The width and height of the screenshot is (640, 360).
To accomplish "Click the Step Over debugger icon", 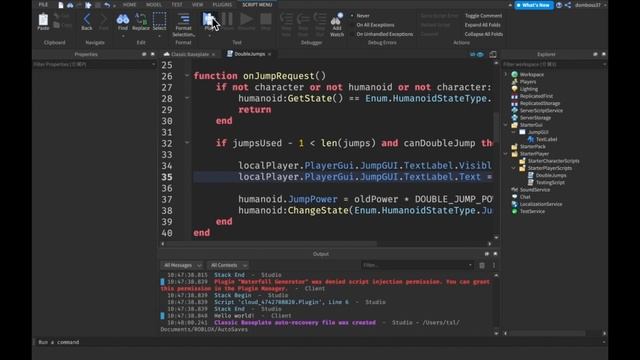I will click(x=303, y=19).
